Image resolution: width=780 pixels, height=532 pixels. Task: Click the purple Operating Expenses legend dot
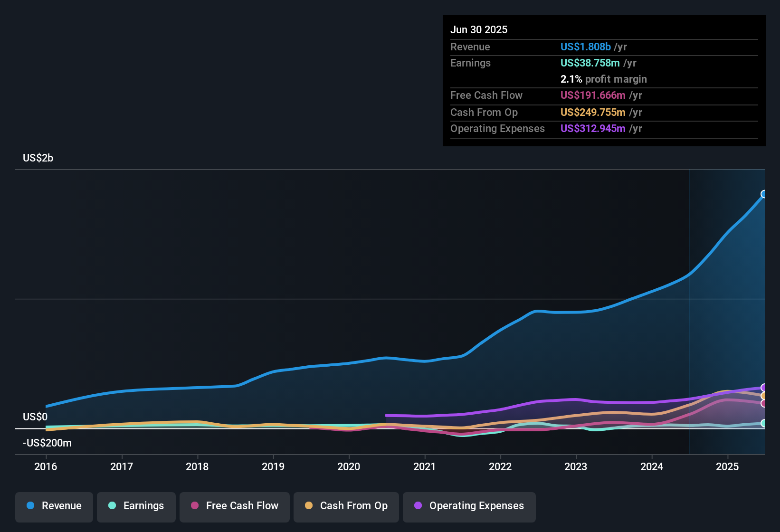pos(418,506)
